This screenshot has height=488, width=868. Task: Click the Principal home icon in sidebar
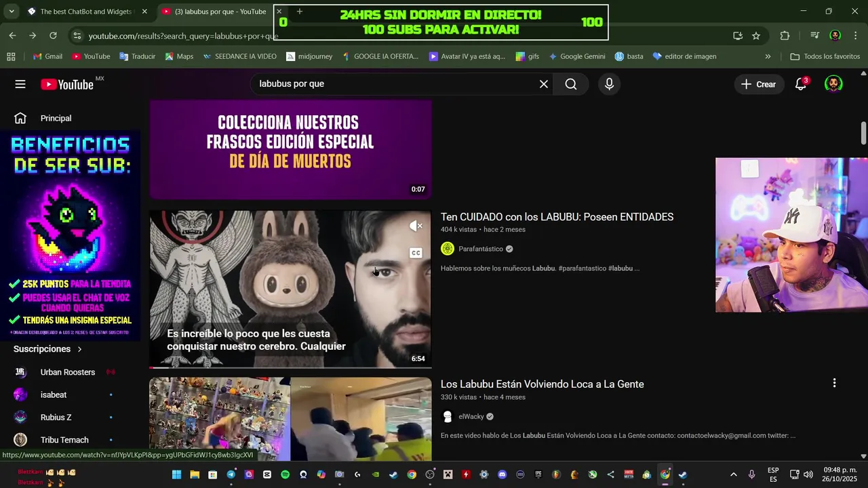(x=20, y=118)
